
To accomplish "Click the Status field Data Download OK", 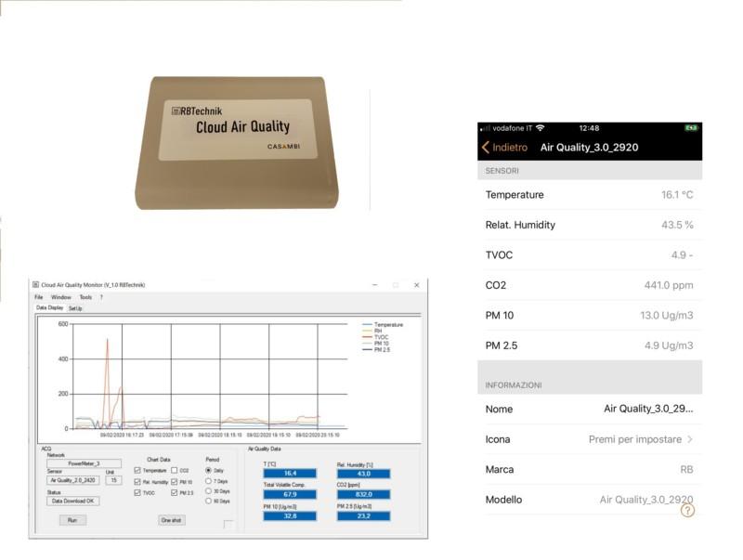I will (x=73, y=501).
